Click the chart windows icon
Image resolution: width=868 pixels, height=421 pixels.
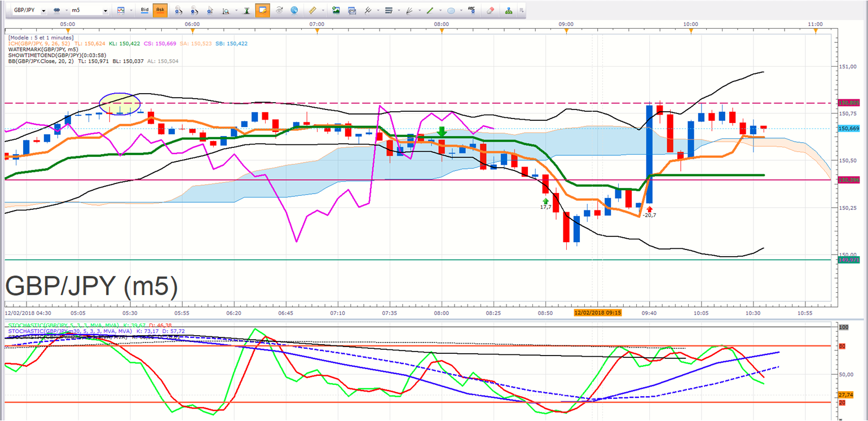tap(352, 10)
